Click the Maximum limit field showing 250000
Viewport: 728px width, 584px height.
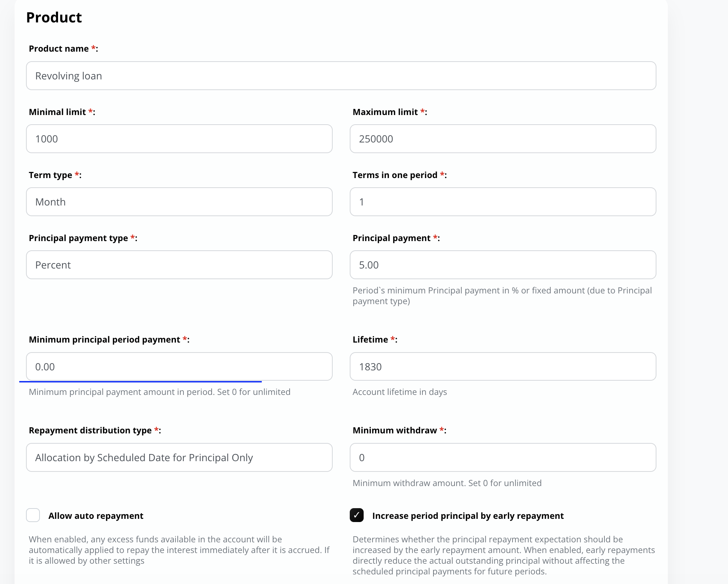pos(503,139)
